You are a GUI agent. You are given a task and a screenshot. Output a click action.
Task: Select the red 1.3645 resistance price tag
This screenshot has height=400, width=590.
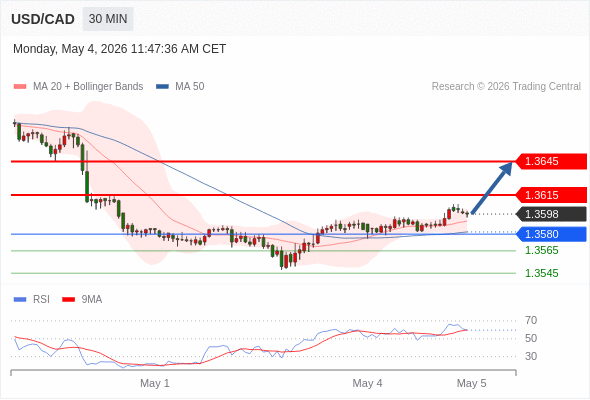click(551, 161)
